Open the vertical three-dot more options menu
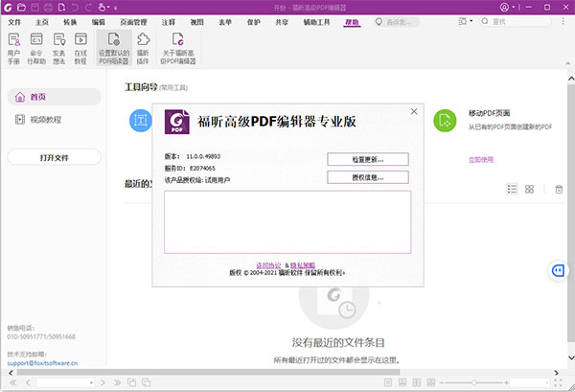Screen dimensions: 575x392 coord(563,22)
